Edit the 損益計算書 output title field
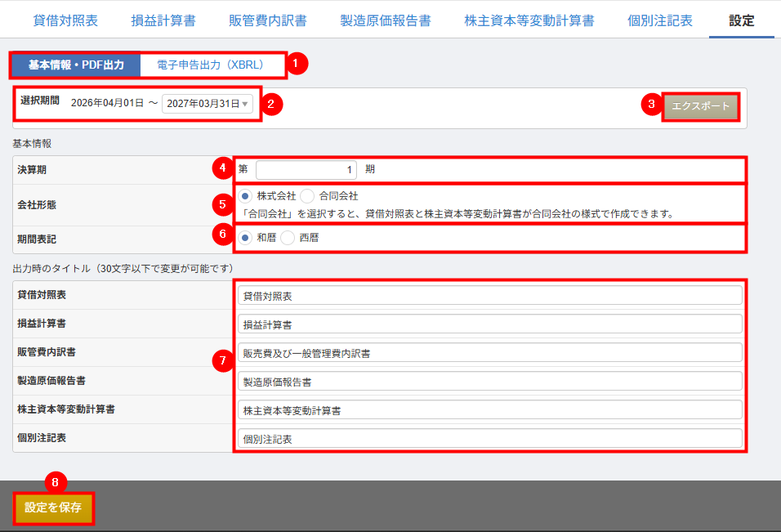The image size is (781, 532). tap(490, 324)
